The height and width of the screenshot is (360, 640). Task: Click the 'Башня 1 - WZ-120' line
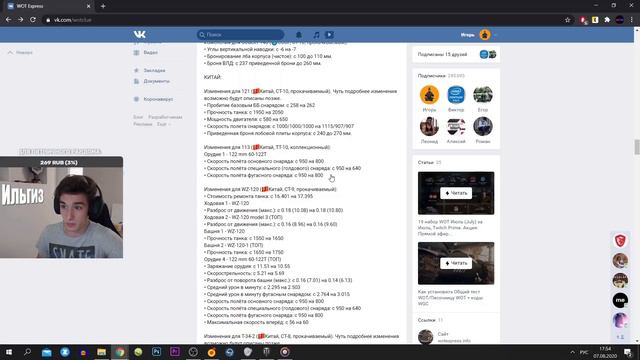pyautogui.click(x=224, y=231)
